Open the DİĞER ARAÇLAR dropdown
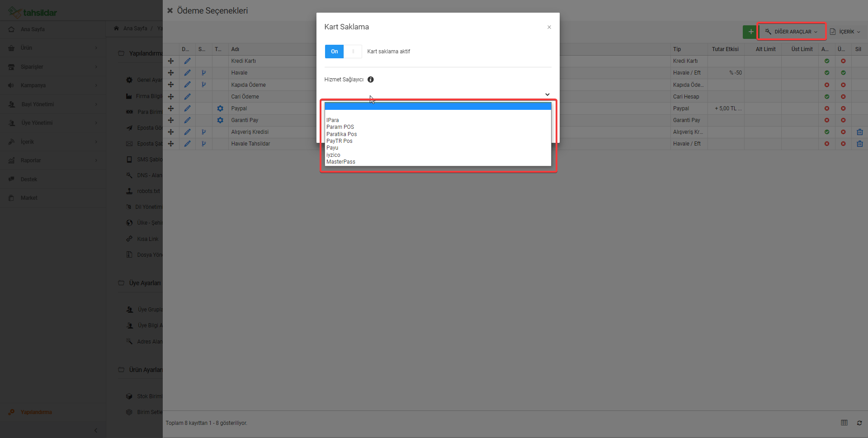The height and width of the screenshot is (438, 868). point(792,32)
